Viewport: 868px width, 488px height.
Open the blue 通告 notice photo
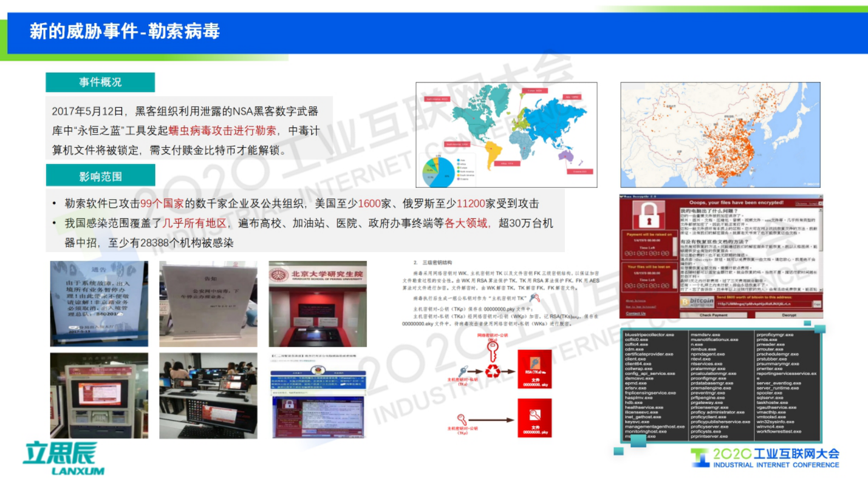click(x=99, y=304)
